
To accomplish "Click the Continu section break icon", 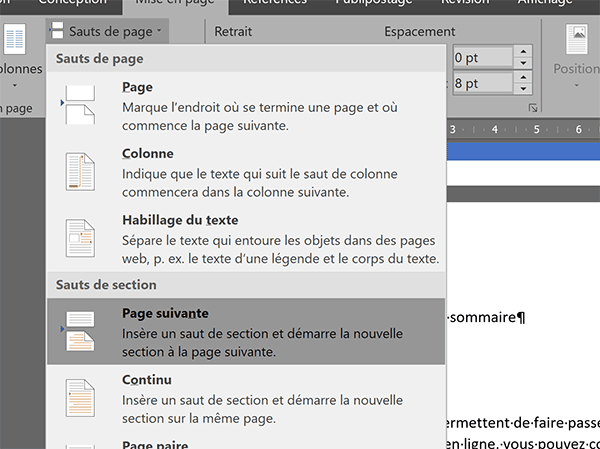I will click(80, 398).
